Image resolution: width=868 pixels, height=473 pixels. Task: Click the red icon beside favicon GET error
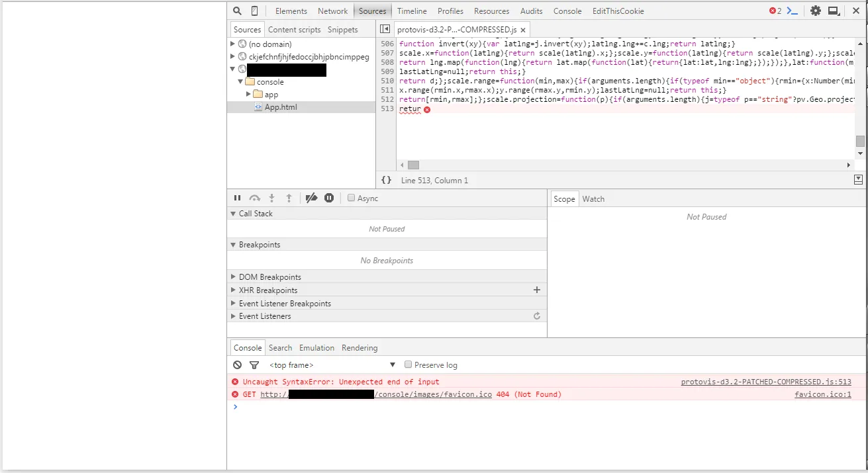[x=235, y=394]
